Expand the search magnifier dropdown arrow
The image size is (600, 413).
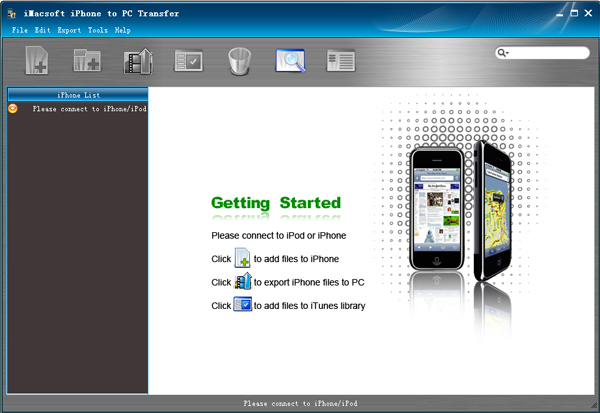(x=504, y=53)
